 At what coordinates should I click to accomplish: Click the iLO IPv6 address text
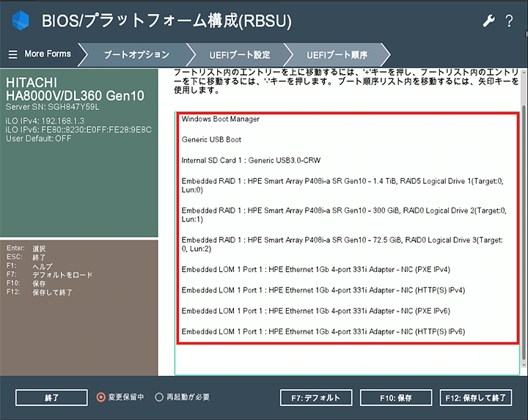pos(78,130)
